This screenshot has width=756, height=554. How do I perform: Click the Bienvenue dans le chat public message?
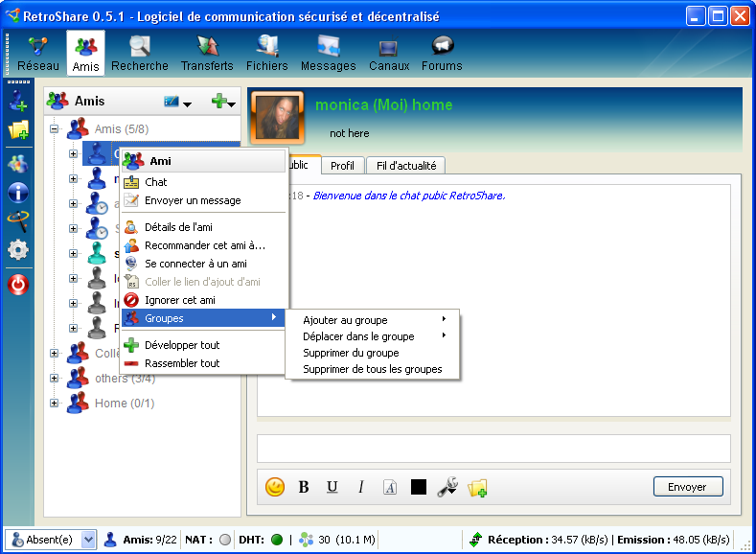click(x=409, y=196)
